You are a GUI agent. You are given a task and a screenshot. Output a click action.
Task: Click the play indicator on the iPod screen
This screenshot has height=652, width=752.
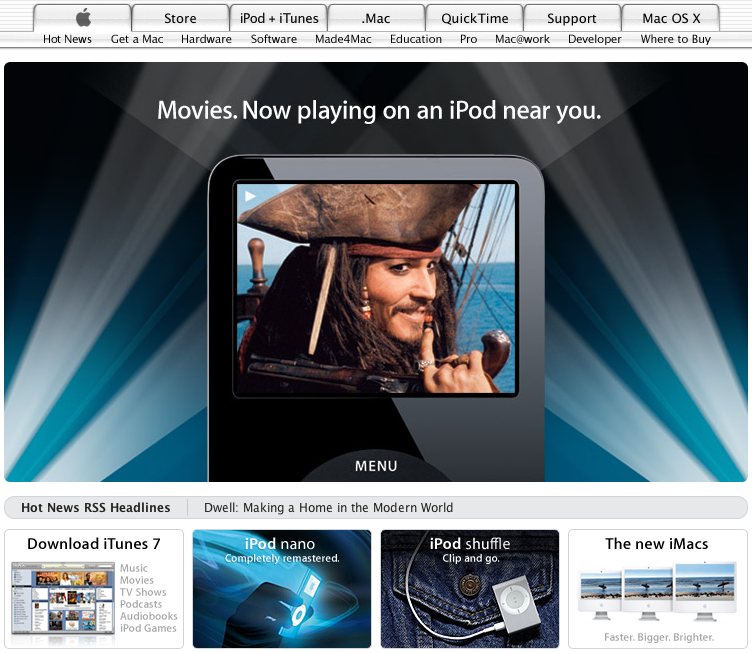250,196
